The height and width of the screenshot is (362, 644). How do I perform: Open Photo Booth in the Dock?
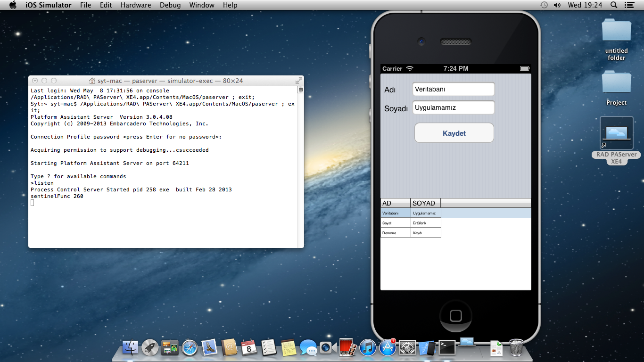point(347,347)
